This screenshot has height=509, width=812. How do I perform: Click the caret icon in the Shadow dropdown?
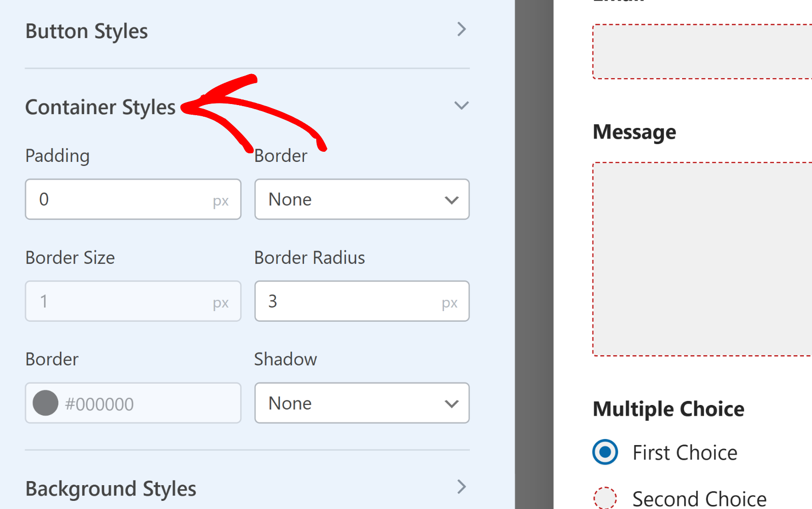(x=451, y=403)
